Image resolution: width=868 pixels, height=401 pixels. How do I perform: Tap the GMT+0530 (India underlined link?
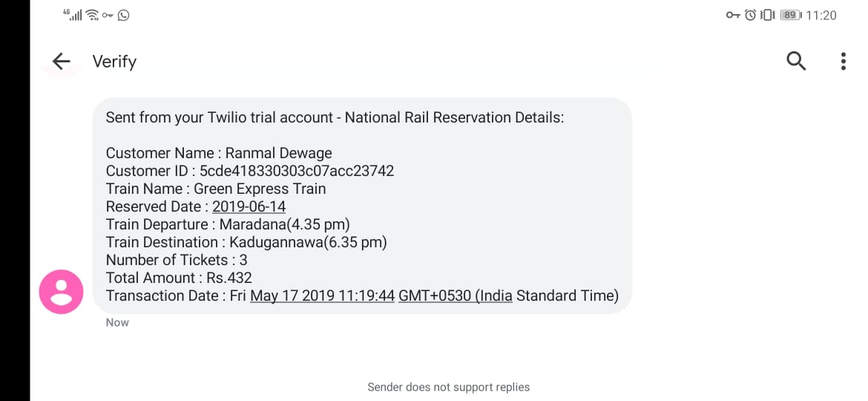(455, 296)
